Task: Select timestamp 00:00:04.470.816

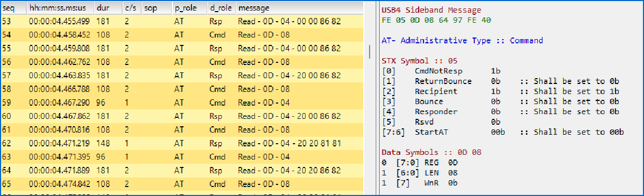Action: (59, 129)
